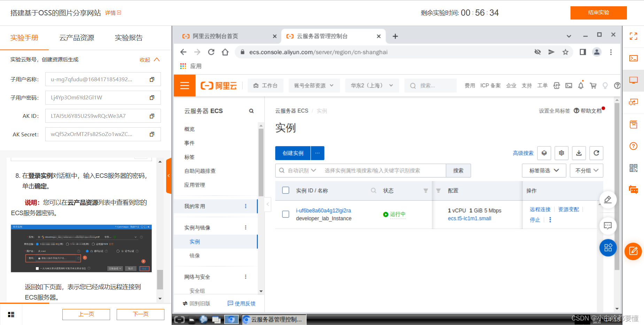Reload the browser page
Viewport: 644px width, 325px height.
pos(211,52)
